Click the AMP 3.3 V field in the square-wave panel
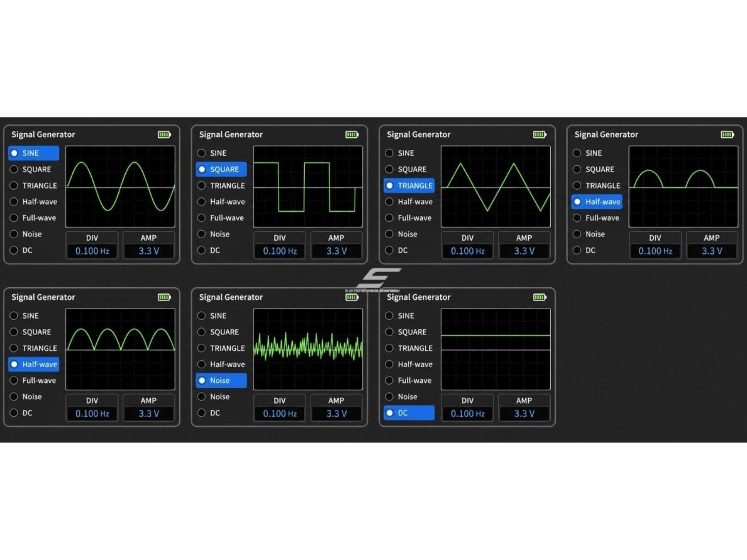Screen dimensions: 747x560 pyautogui.click(x=336, y=251)
